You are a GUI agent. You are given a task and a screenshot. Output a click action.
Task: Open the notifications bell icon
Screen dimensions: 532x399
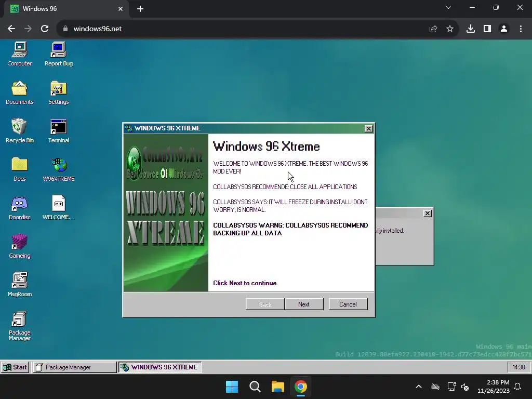pos(518,387)
